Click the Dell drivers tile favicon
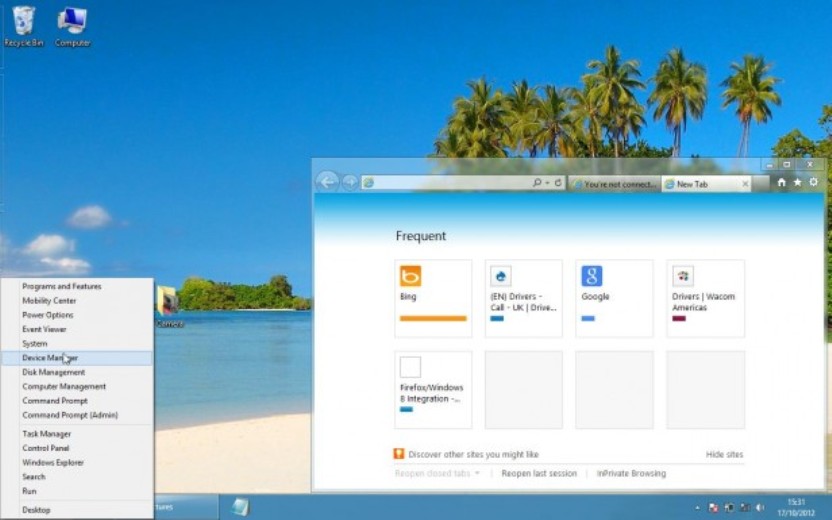 point(500,276)
